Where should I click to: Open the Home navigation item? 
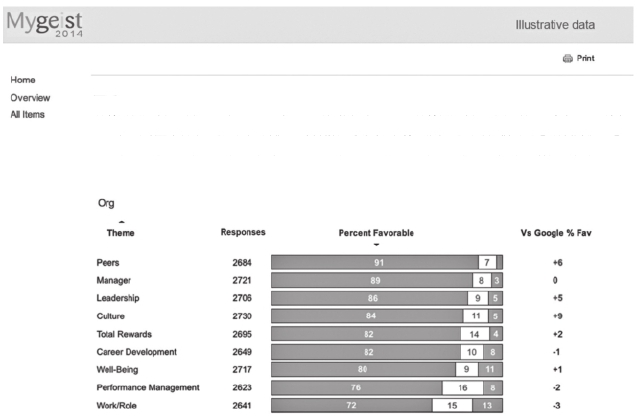(24, 80)
